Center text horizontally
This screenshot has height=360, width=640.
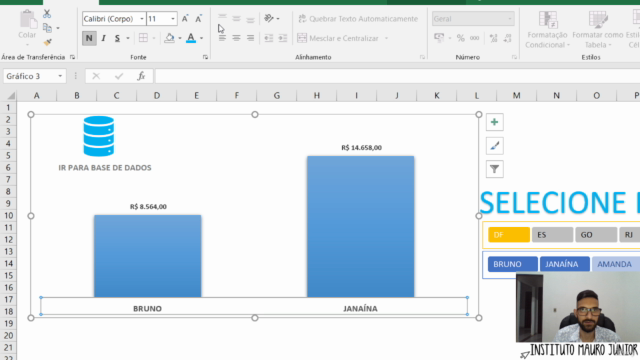point(236,38)
